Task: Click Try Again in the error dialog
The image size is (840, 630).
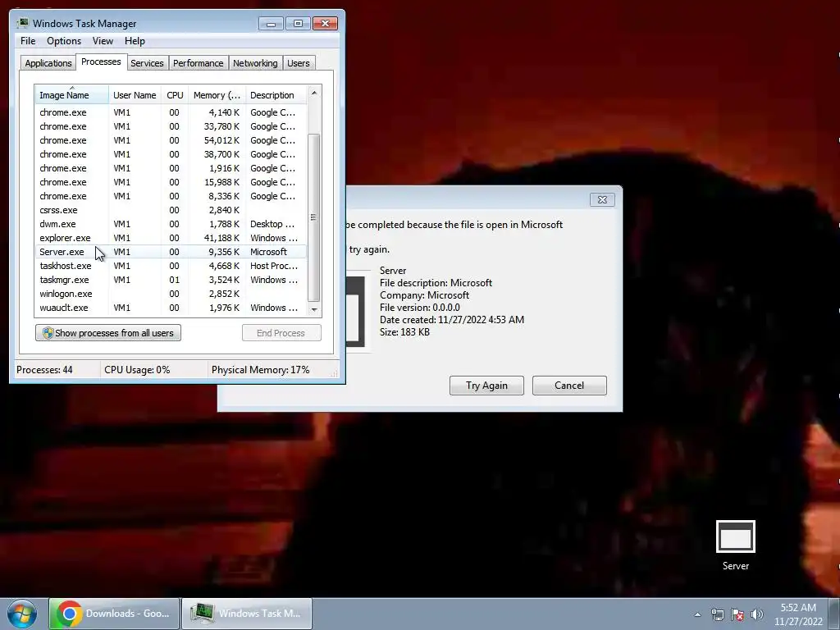Action: coord(486,386)
